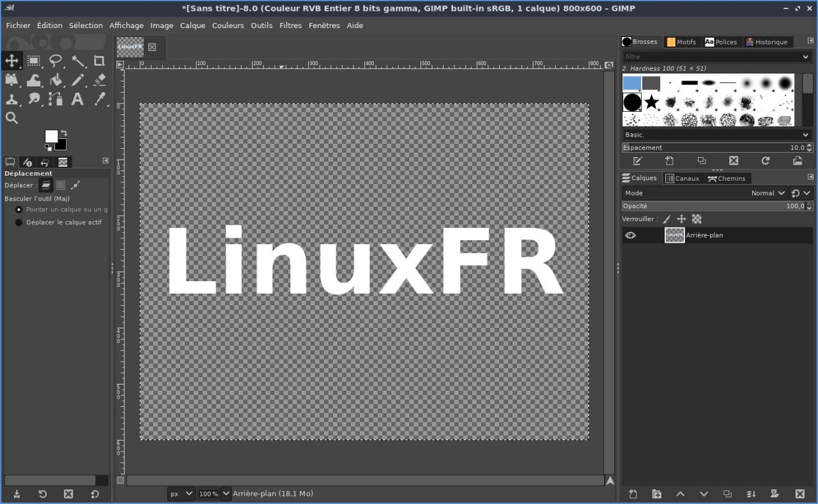This screenshot has width=818, height=504.
Task: Click the brush filter input field
Action: 711,57
